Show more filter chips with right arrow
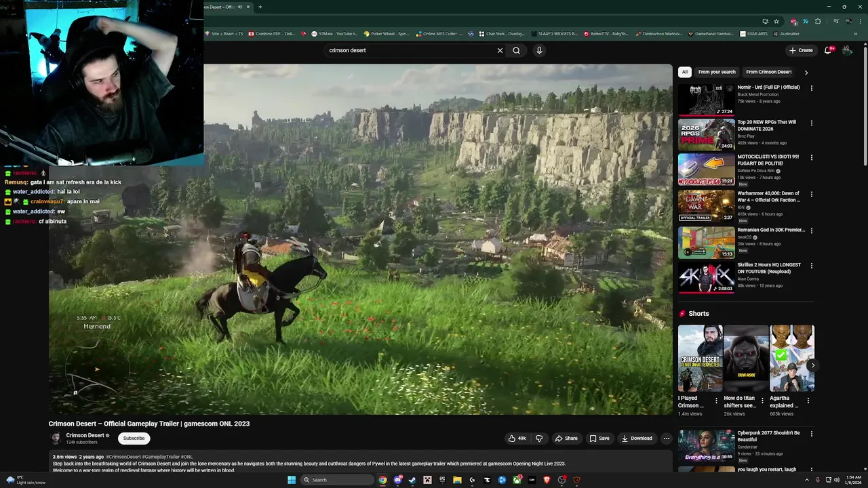 click(806, 72)
